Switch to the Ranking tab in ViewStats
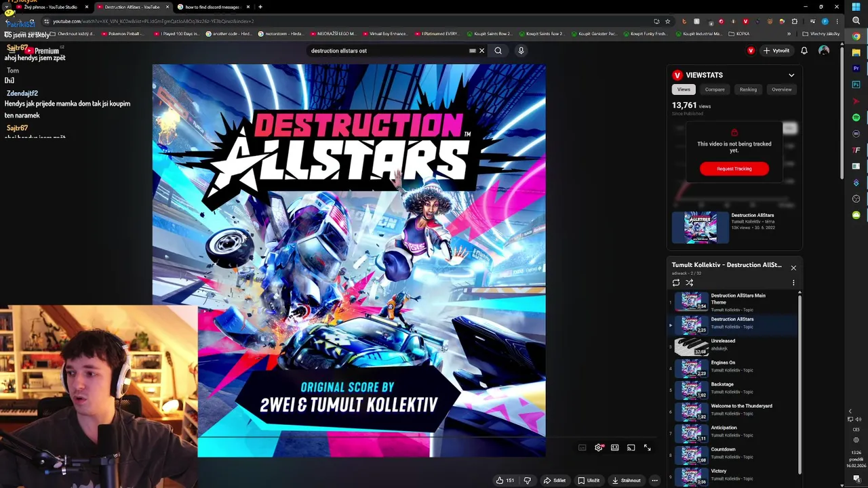This screenshot has height=488, width=868. click(748, 89)
